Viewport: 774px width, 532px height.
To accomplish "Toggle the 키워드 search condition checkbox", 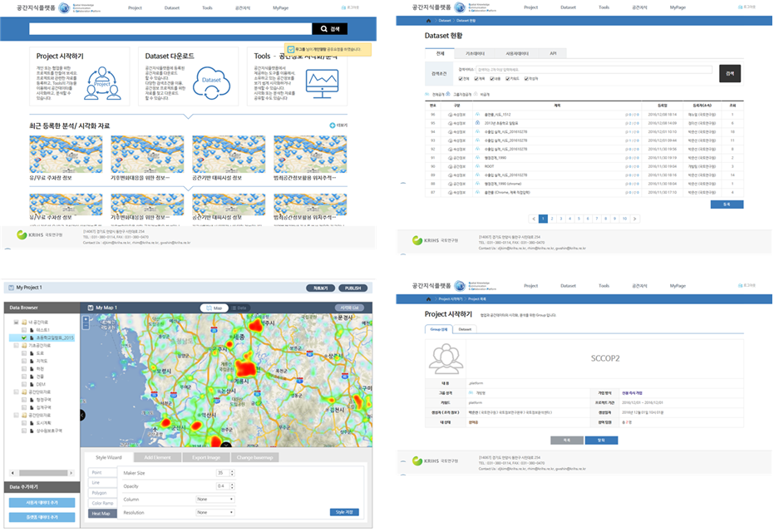I will (507, 79).
